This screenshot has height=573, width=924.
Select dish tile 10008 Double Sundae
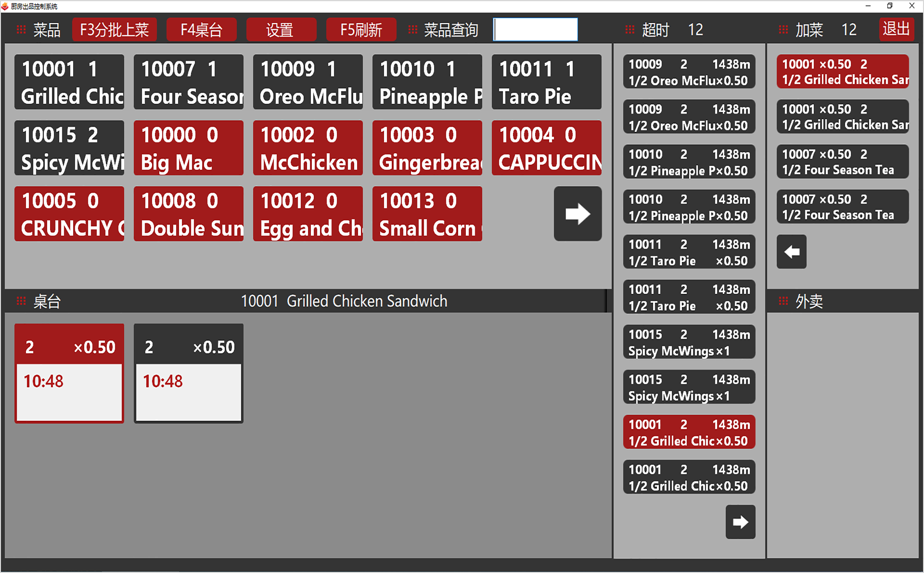[189, 214]
